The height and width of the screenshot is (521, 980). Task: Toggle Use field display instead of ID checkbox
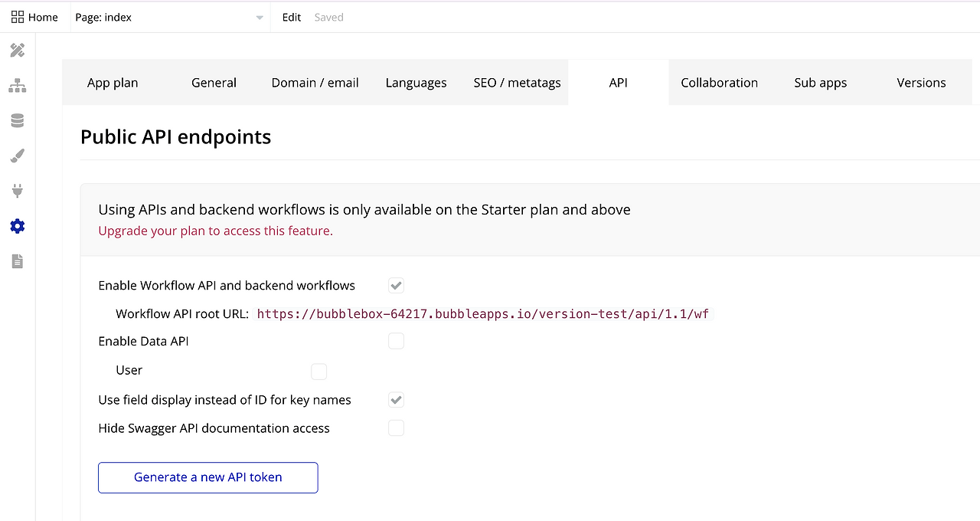point(396,400)
